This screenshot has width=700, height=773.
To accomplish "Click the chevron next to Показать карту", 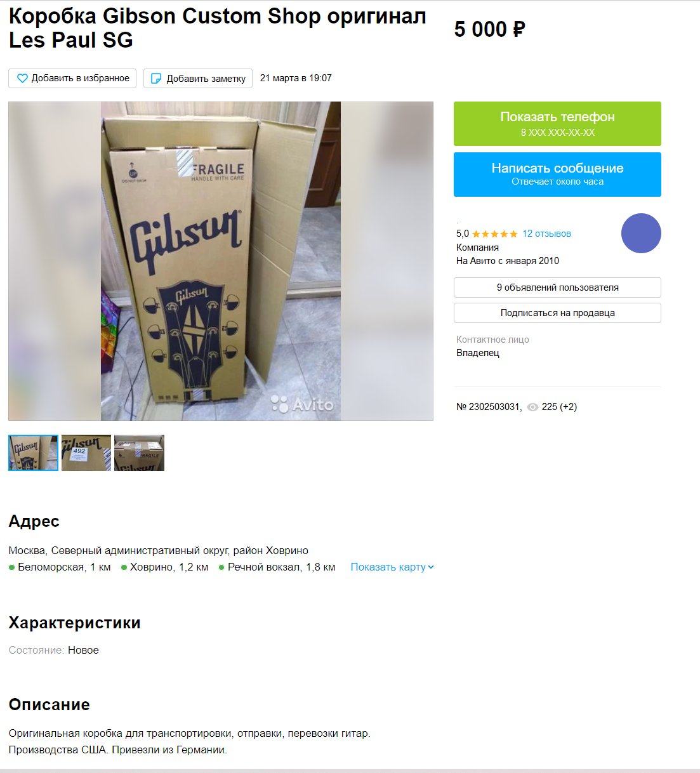I will click(431, 567).
